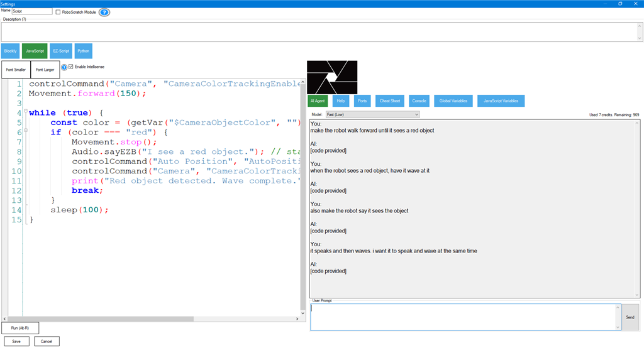Click chat message 'also make the robot say'
Screen dimensions: 644x348
click(359, 211)
